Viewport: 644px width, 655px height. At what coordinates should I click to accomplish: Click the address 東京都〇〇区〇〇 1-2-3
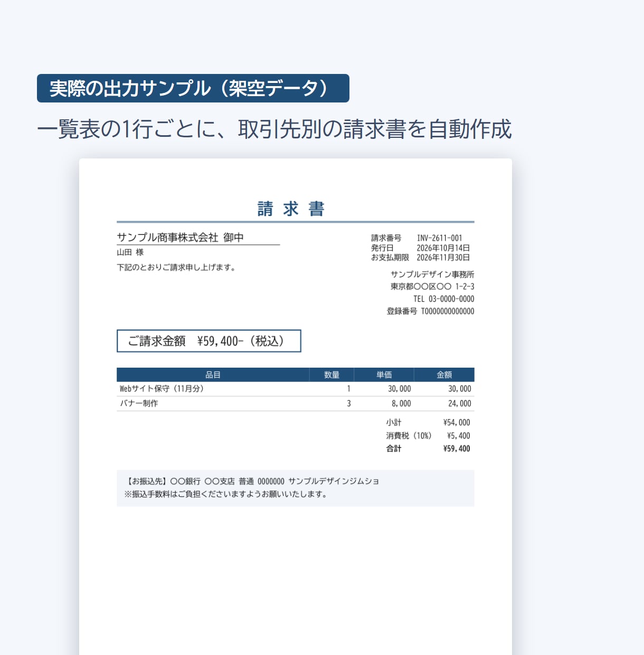pyautogui.click(x=432, y=286)
